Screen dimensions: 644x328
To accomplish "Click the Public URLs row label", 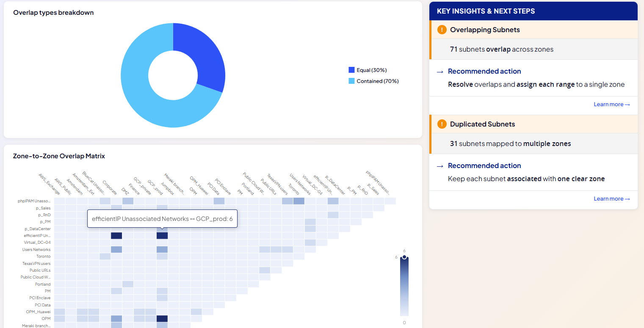I will [x=40, y=270].
